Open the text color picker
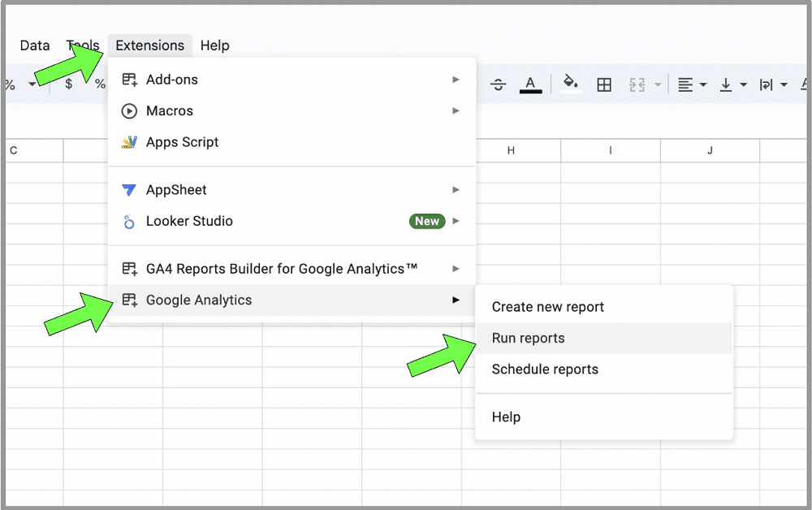 tap(530, 84)
